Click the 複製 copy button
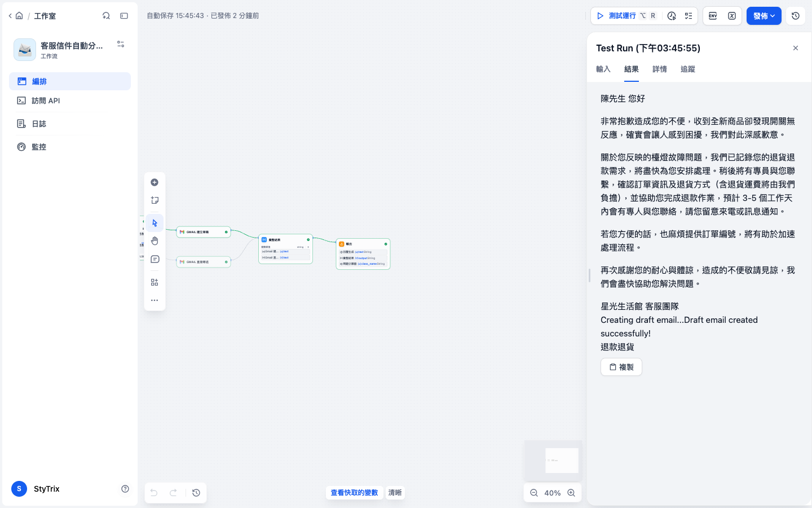This screenshot has width=812, height=508. coord(621,367)
